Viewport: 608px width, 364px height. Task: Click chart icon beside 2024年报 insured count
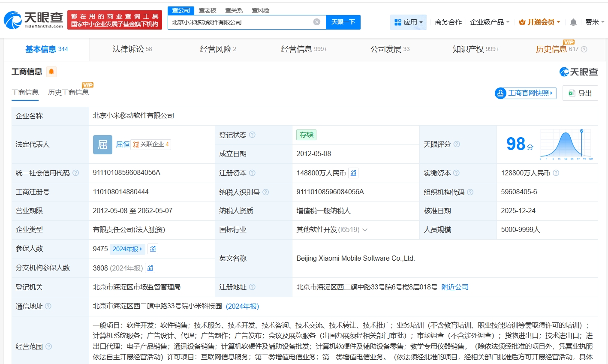pos(153,249)
